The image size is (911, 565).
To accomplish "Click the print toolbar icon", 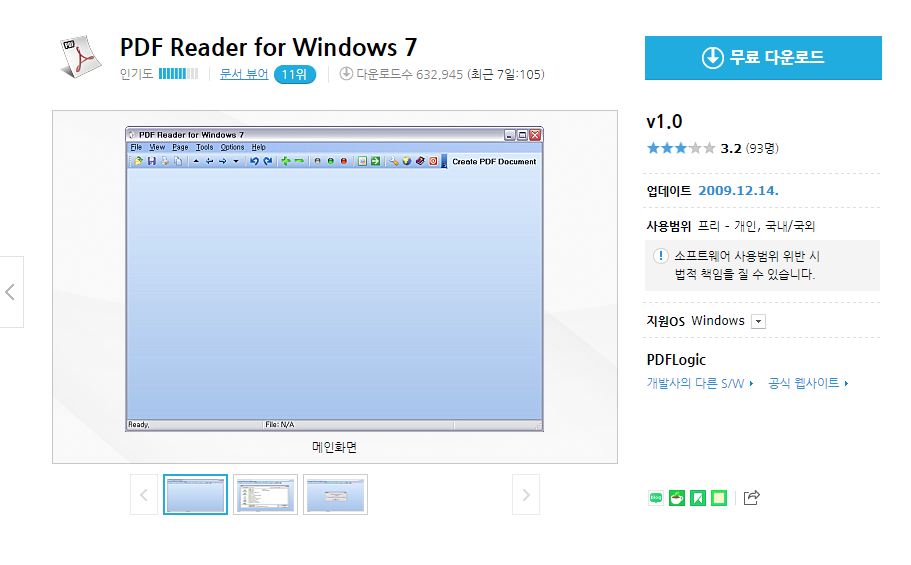I will pos(165,161).
